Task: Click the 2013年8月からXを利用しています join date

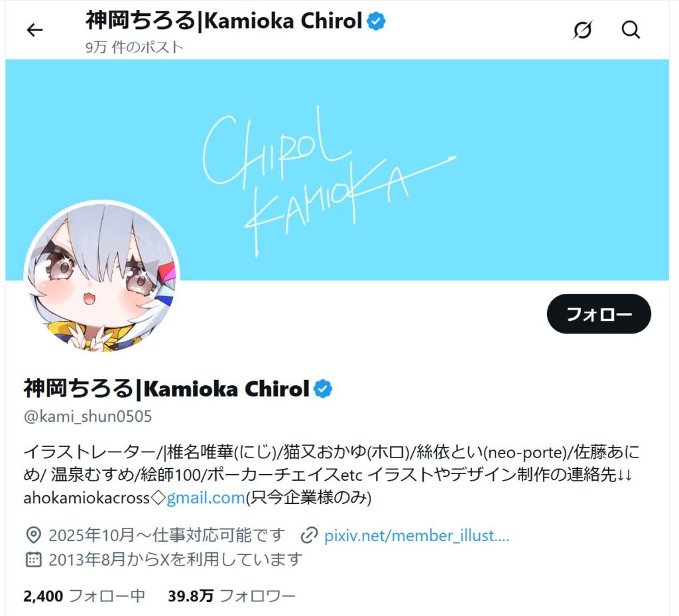Action: pos(175,559)
